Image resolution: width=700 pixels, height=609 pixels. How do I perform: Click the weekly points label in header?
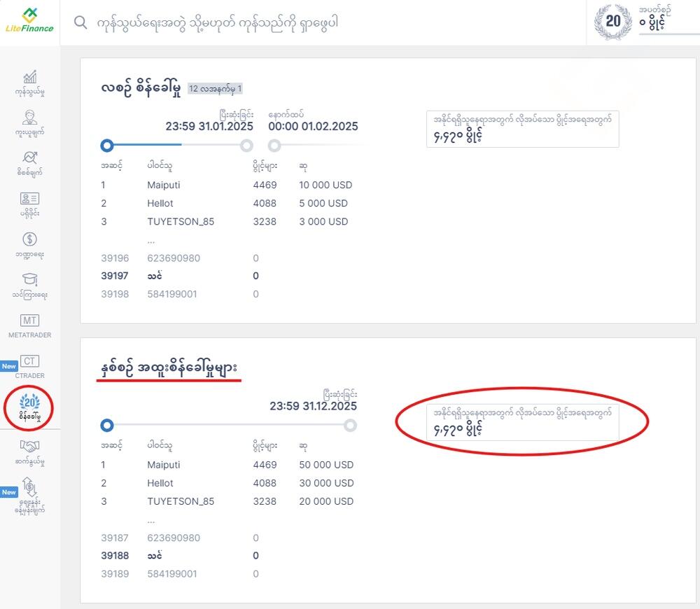tap(654, 9)
